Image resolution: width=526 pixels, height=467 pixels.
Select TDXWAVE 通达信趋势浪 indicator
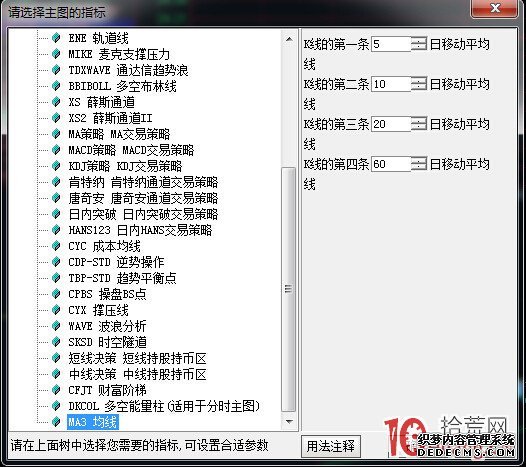(128, 70)
